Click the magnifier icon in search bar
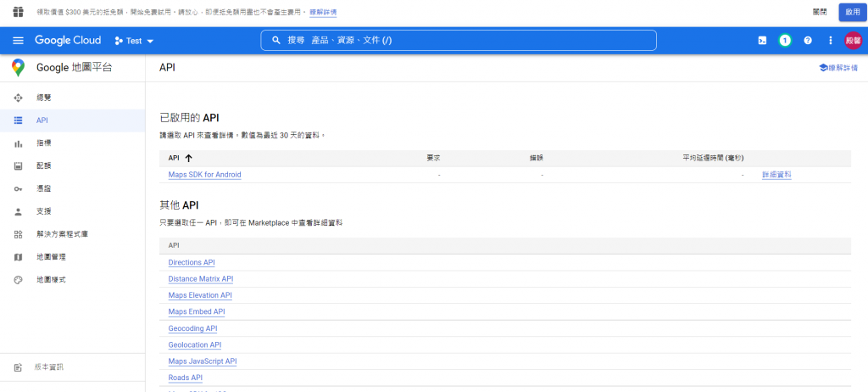This screenshot has width=868, height=392. tap(275, 41)
